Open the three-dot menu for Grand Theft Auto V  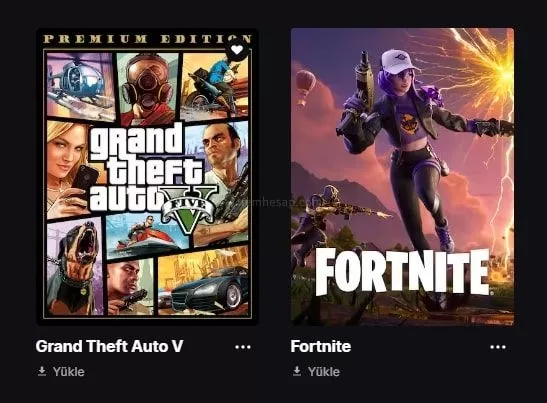click(x=243, y=347)
